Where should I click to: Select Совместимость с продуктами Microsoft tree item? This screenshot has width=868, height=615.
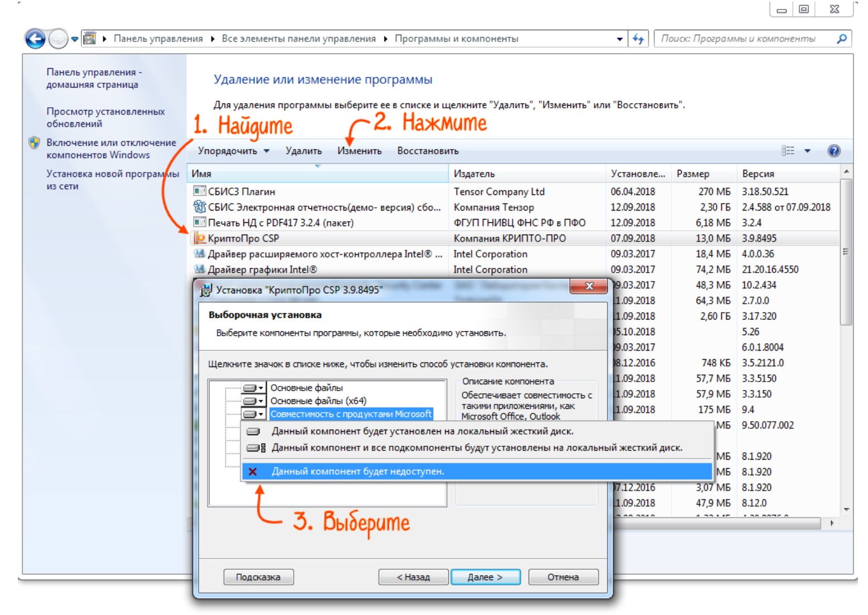(x=351, y=414)
